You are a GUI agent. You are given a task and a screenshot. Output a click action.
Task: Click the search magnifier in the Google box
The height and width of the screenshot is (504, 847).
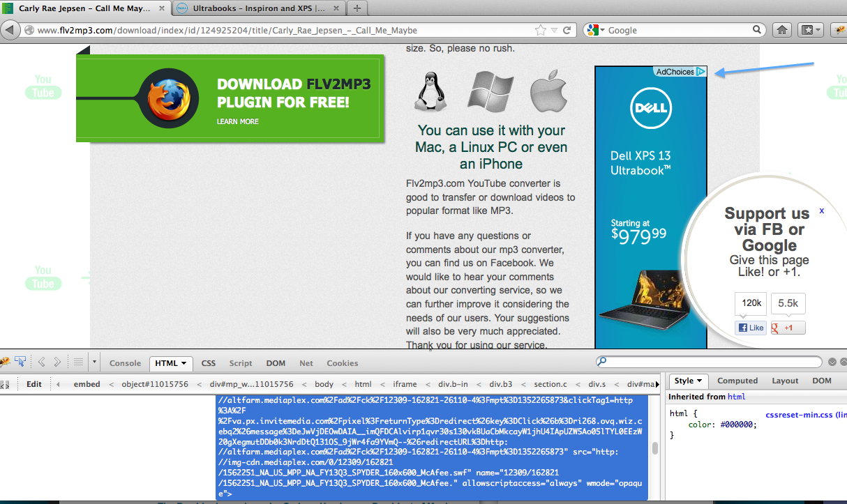[757, 30]
